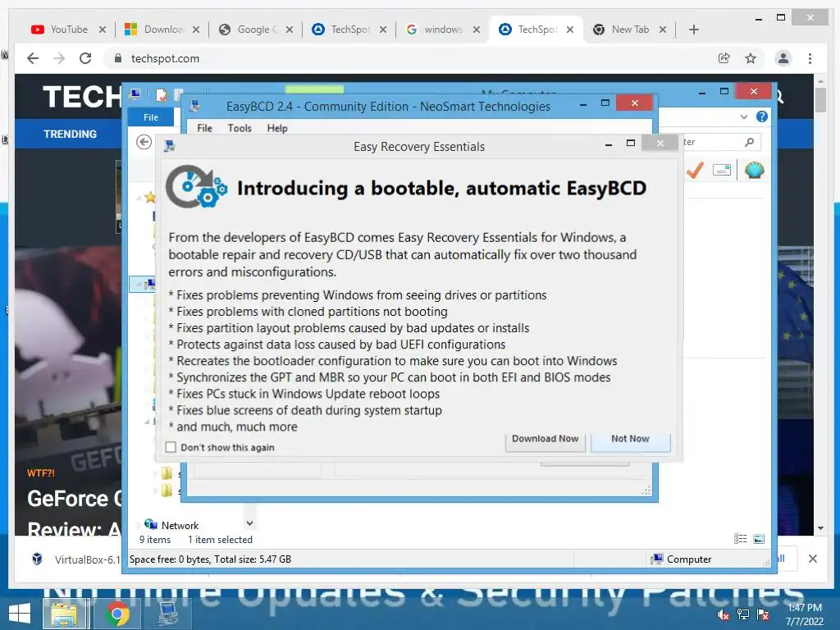840x630 pixels.
Task: Click the Explorer help question mark icon
Action: click(762, 116)
